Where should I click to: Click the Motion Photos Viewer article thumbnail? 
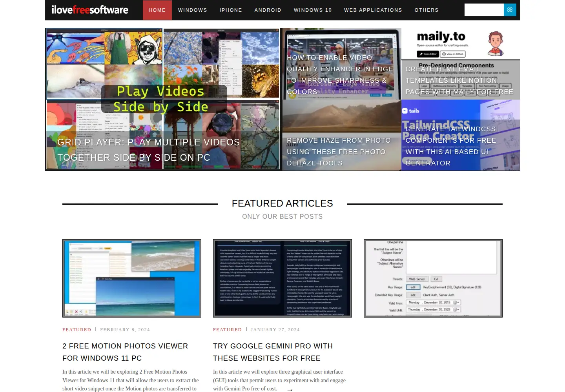coord(132,278)
